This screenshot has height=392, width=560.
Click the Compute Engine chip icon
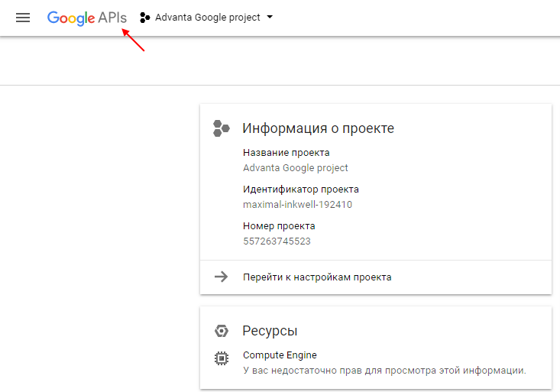[222, 358]
